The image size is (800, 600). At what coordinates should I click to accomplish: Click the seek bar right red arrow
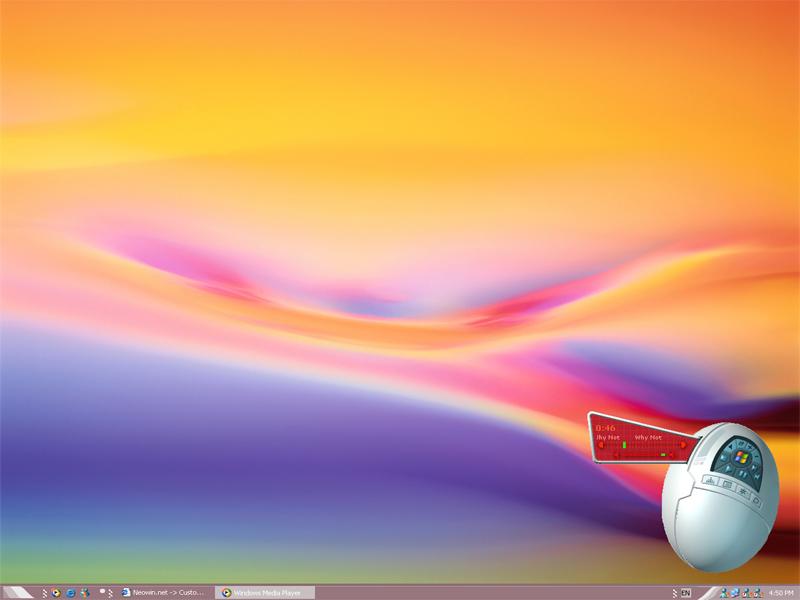[x=683, y=445]
